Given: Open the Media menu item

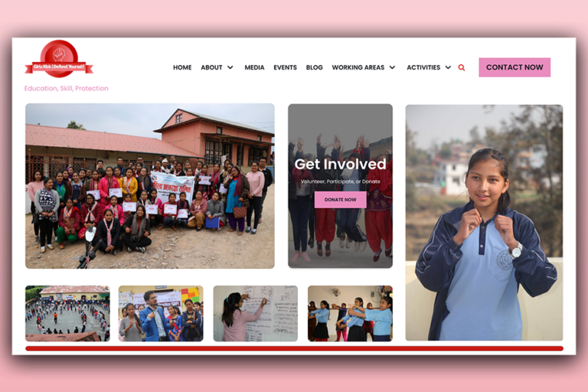Looking at the screenshot, I should pyautogui.click(x=254, y=67).
